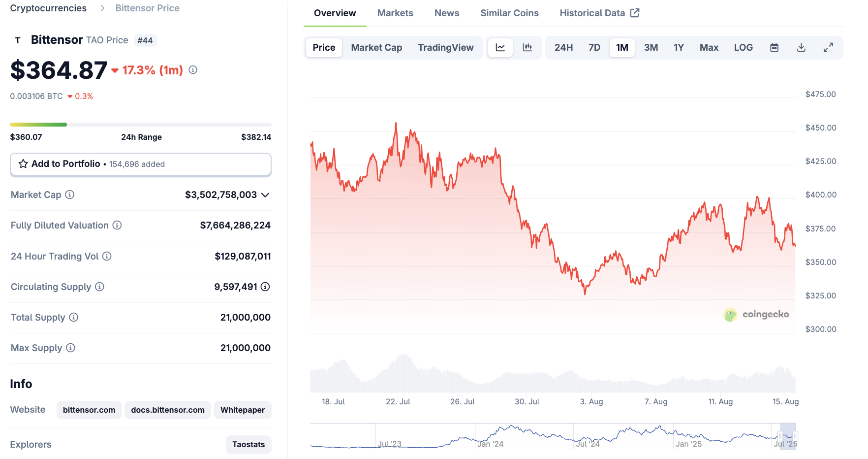868x459 pixels.
Task: Click the coingecko watermark on the chart
Action: click(x=756, y=315)
